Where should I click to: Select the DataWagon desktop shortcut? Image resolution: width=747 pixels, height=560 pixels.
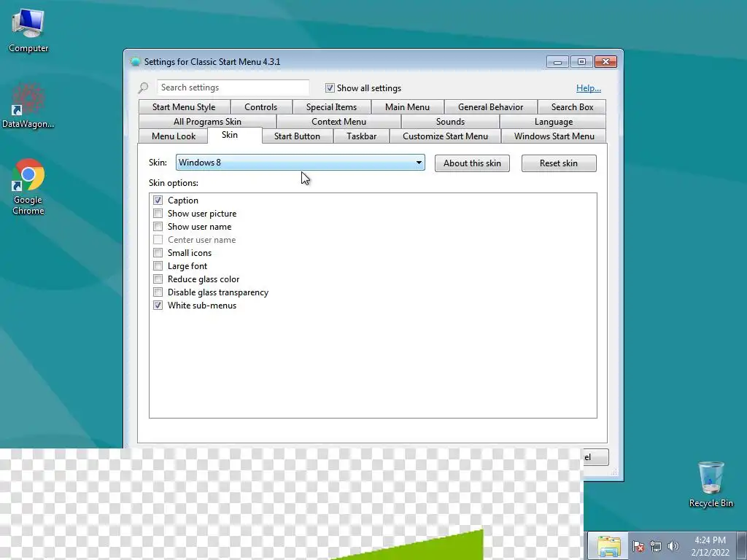(28, 106)
